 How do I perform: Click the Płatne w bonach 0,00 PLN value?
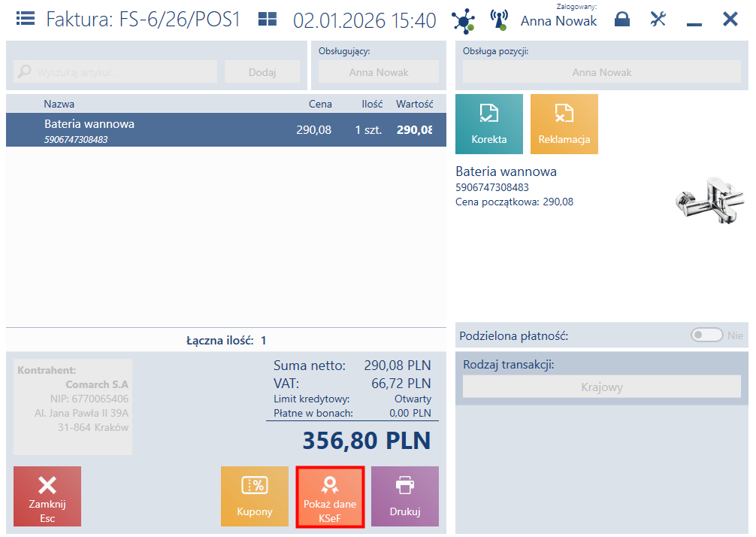410,413
